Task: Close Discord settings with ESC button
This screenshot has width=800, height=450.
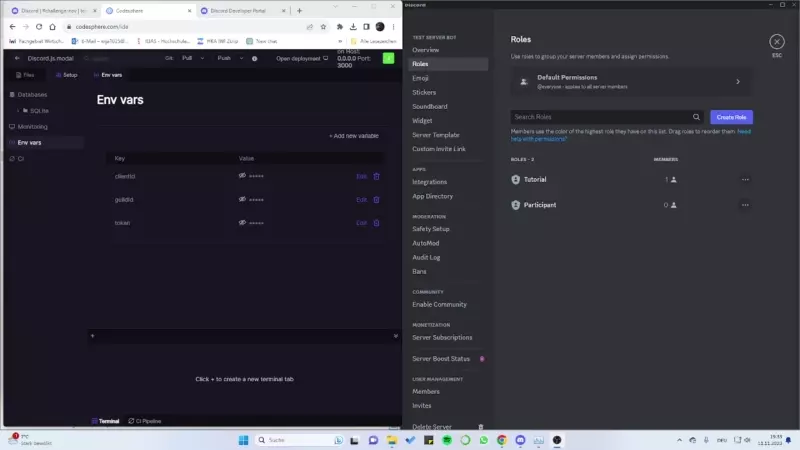Action: click(777, 42)
